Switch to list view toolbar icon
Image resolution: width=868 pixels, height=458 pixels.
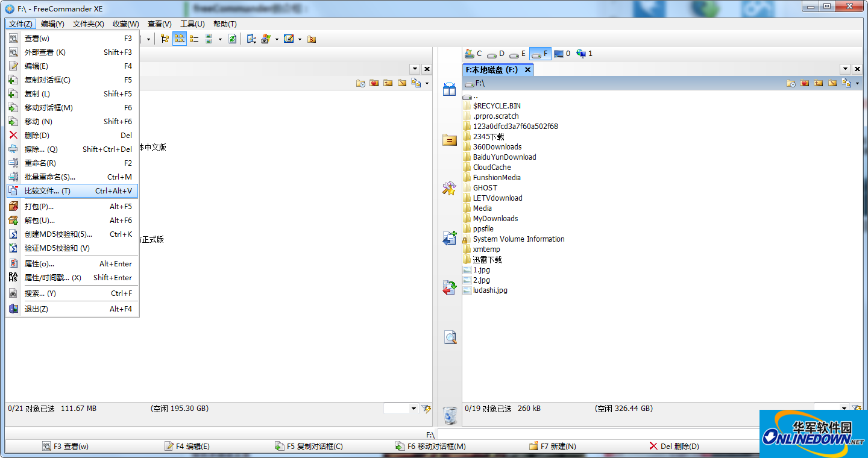pyautogui.click(x=194, y=39)
